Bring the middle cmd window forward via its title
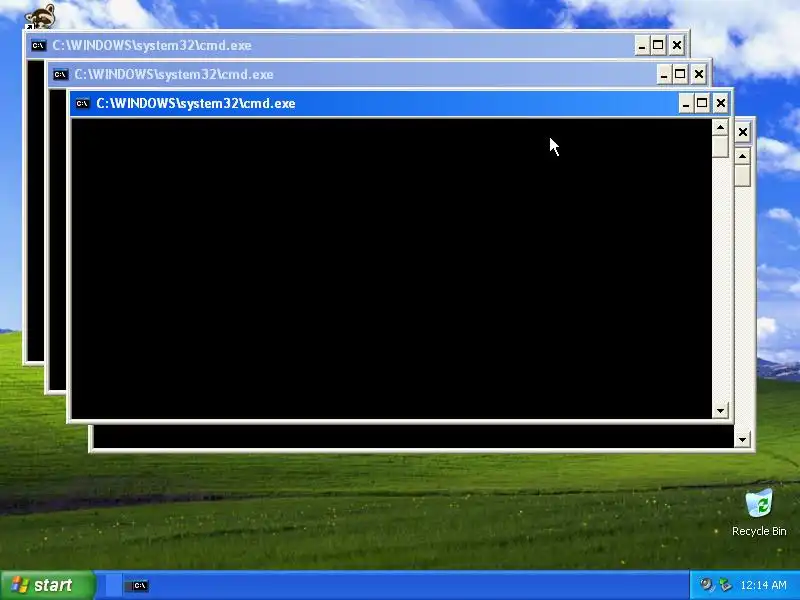800x600 pixels. 174,74
